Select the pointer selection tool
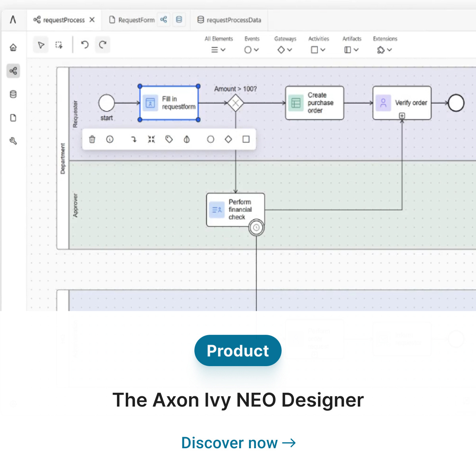This screenshot has width=476, height=476. 41,45
